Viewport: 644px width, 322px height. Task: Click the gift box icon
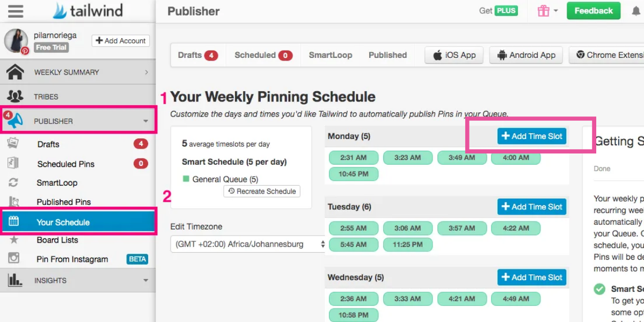(x=543, y=11)
